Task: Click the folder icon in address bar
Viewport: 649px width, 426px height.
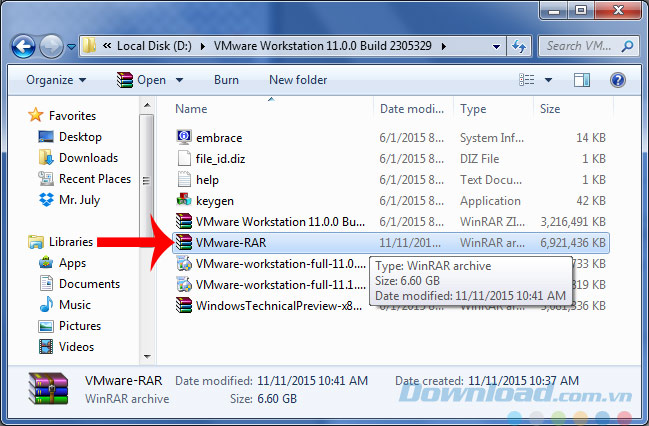Action: click(x=89, y=46)
